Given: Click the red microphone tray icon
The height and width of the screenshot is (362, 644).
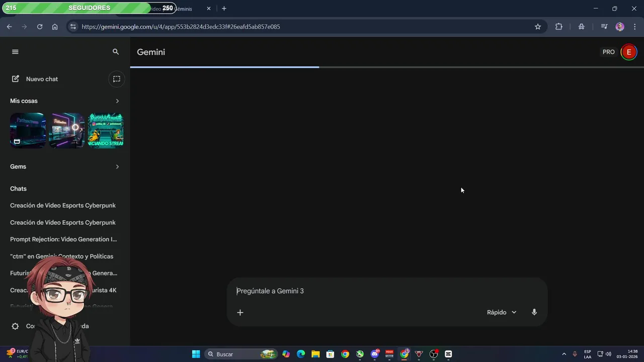Looking at the screenshot, I should 575,354.
